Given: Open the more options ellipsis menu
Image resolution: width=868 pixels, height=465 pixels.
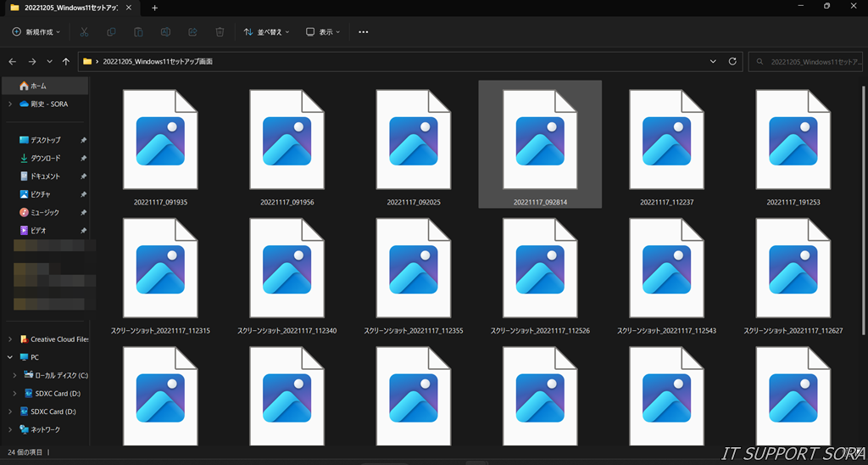Looking at the screenshot, I should (x=364, y=31).
